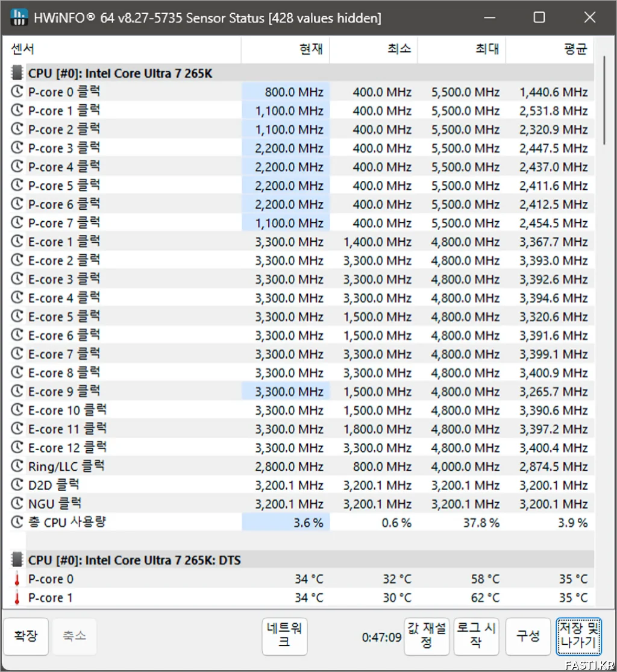Click the vertical scrollbar thumb
Image resolution: width=617 pixels, height=672 pixels.
click(604, 100)
